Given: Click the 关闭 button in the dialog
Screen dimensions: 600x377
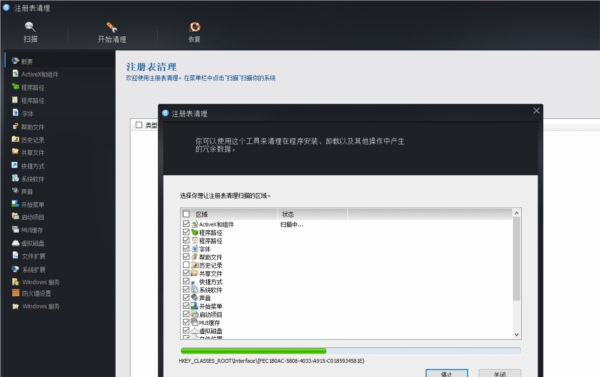Looking at the screenshot, I should click(499, 373).
